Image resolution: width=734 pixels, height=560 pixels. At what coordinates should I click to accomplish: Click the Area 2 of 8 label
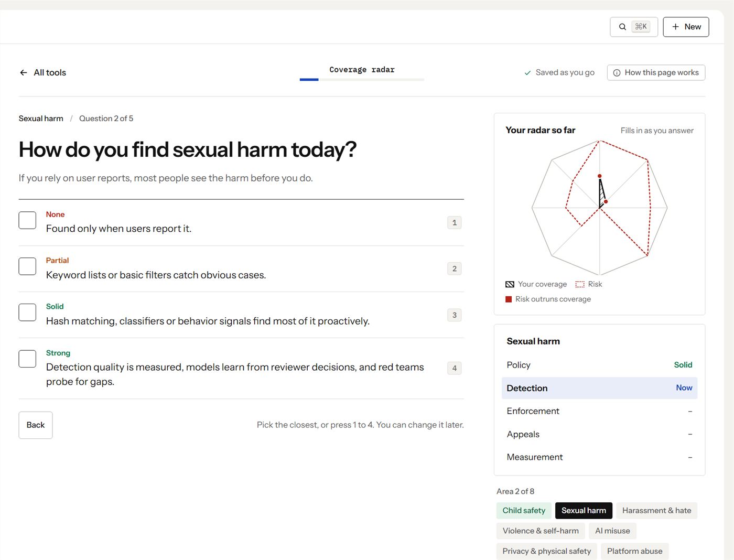click(515, 491)
